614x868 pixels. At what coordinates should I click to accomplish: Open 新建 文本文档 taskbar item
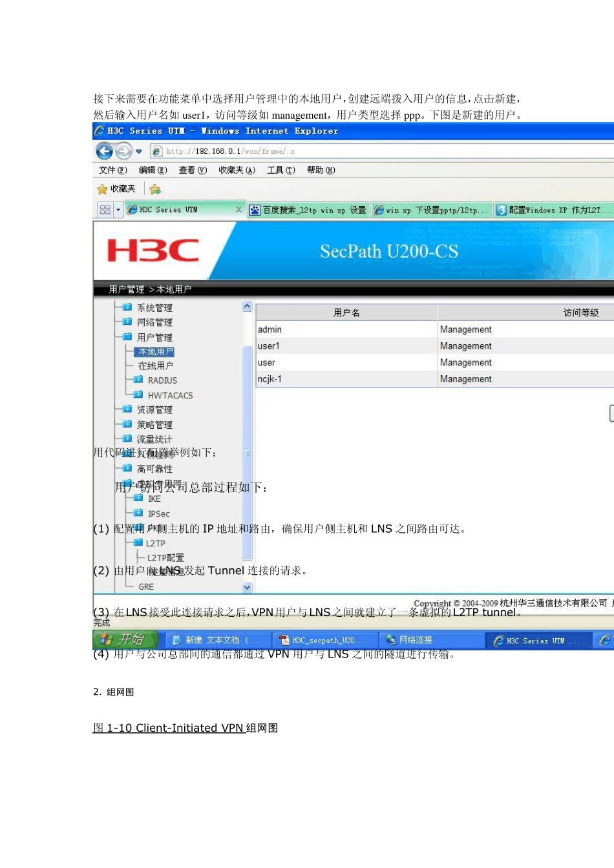(217, 640)
